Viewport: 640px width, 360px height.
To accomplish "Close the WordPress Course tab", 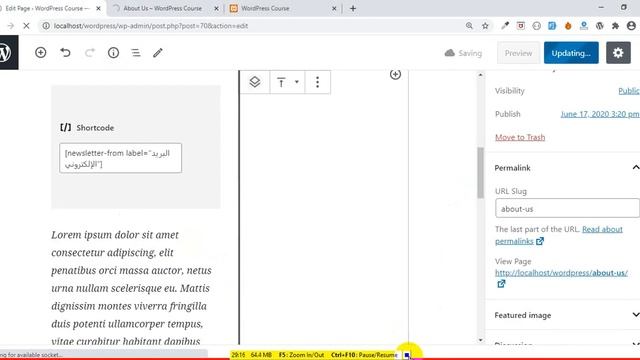I will click(334, 8).
